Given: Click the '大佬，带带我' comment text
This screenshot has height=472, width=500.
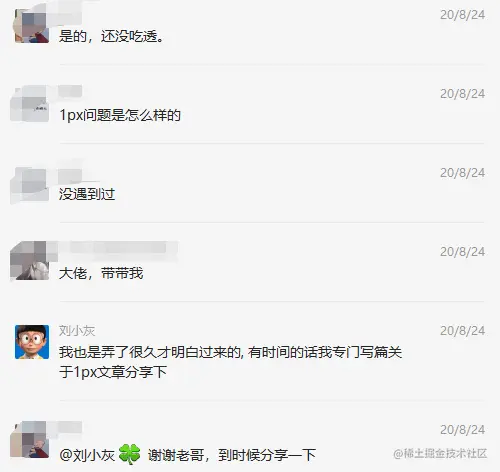Looking at the screenshot, I should (x=101, y=273).
